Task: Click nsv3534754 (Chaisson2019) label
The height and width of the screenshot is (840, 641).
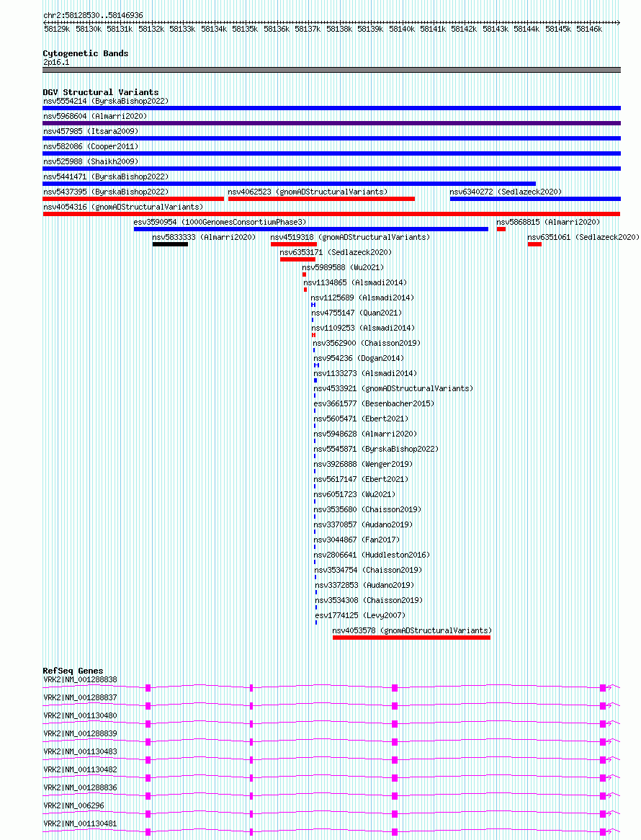Action: [x=368, y=570]
